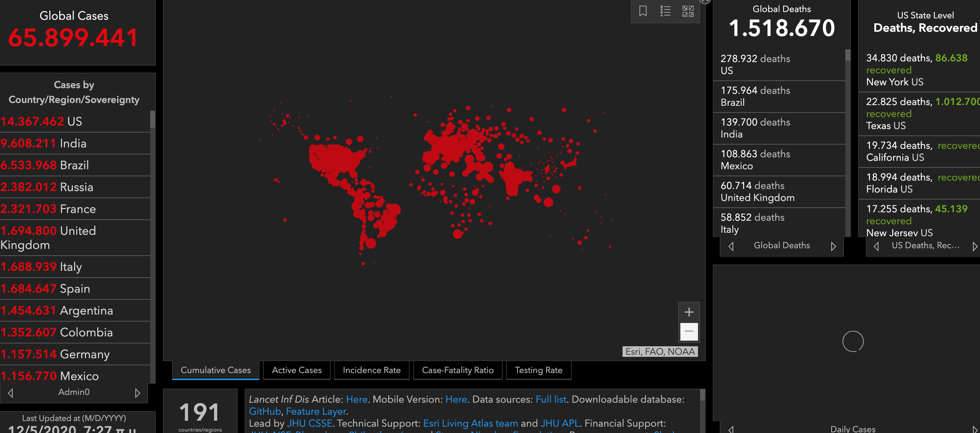The width and height of the screenshot is (980, 433).
Task: Open the Testing Rate tab
Action: pos(538,370)
